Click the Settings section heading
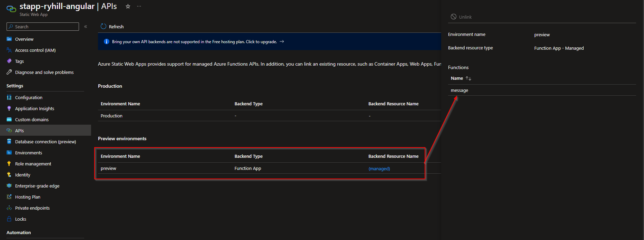This screenshot has height=240, width=644. click(x=15, y=86)
